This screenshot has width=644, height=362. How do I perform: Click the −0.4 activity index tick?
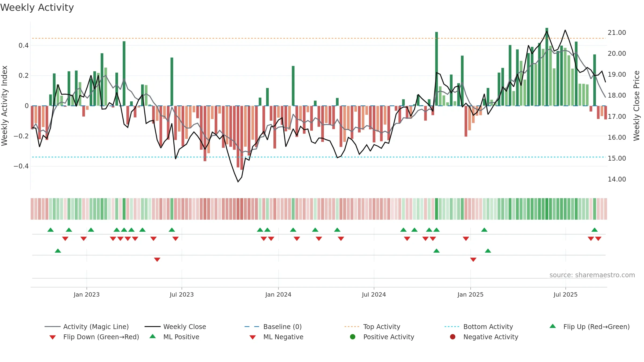pos(21,166)
